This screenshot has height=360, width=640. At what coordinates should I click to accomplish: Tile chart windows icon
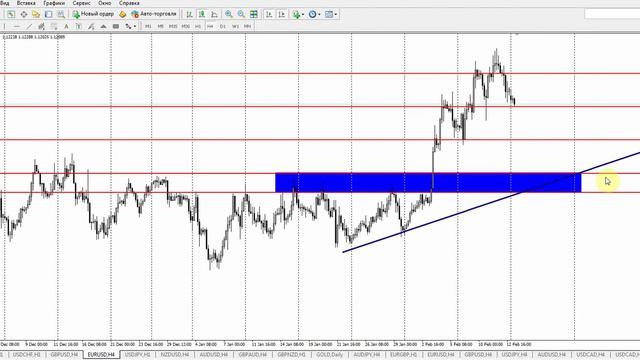click(253, 14)
